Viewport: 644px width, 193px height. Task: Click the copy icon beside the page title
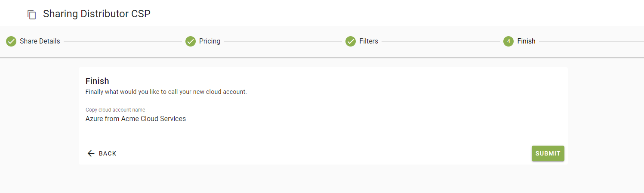[31, 14]
